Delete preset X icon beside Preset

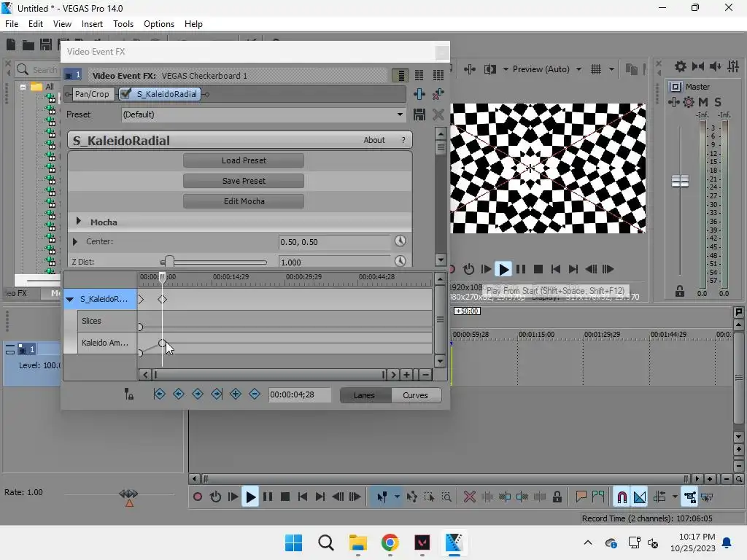438,114
